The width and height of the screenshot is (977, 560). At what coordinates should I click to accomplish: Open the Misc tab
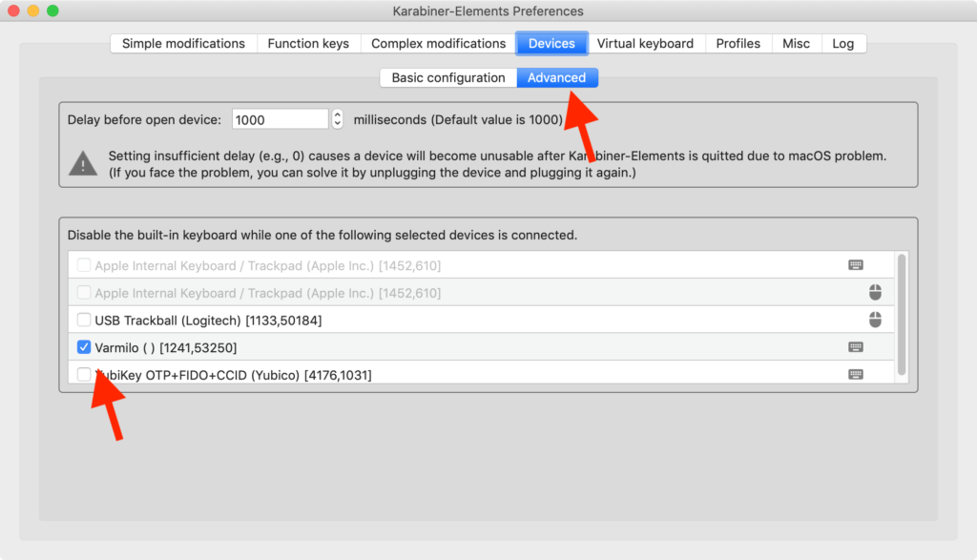tap(796, 44)
